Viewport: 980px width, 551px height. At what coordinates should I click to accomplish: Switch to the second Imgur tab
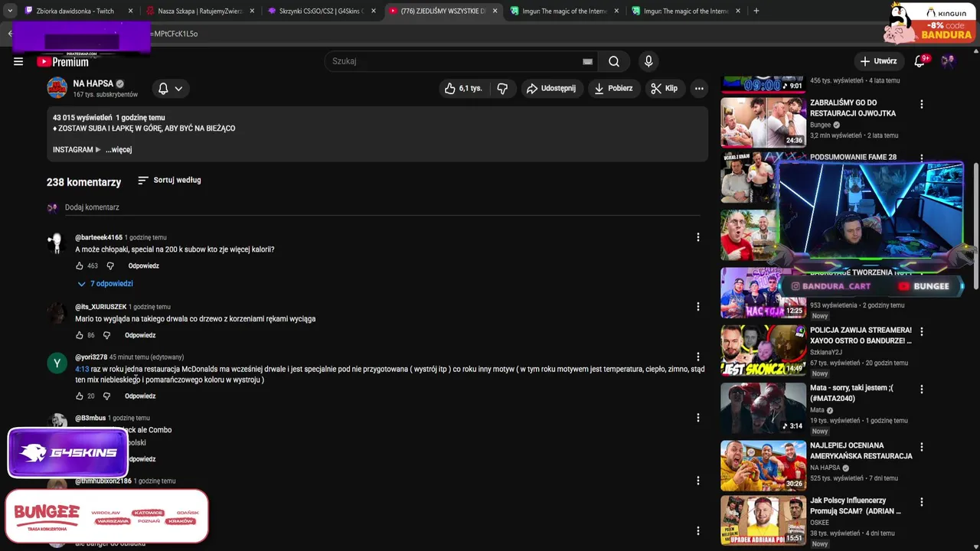685,11
